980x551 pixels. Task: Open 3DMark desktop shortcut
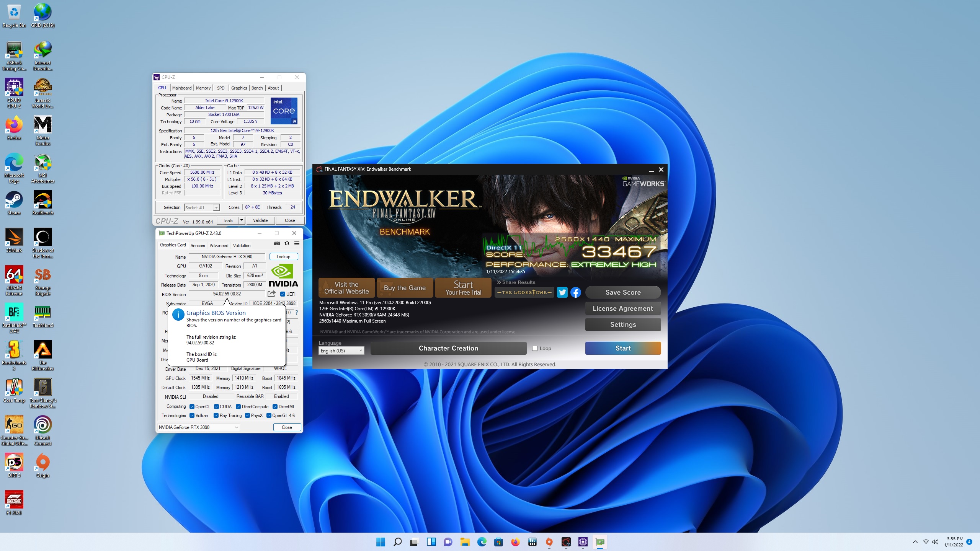(x=14, y=240)
